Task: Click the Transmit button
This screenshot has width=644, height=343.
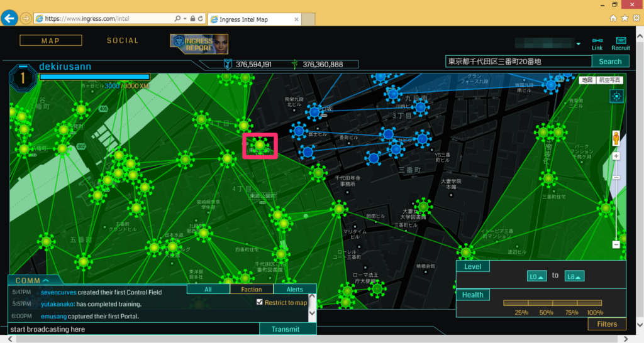Action: pyautogui.click(x=287, y=329)
